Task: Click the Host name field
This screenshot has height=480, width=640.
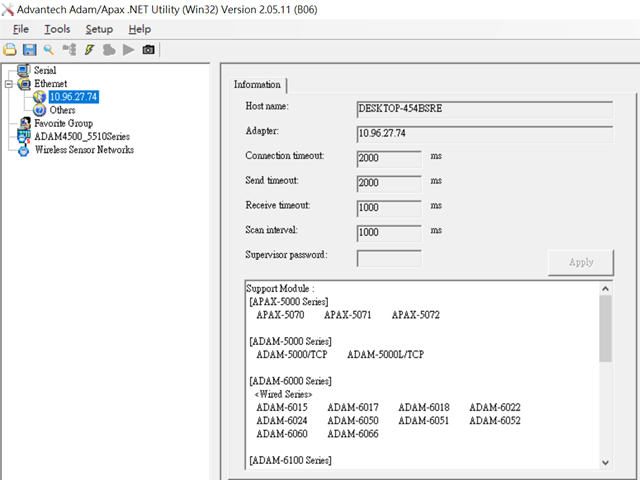Action: (484, 109)
